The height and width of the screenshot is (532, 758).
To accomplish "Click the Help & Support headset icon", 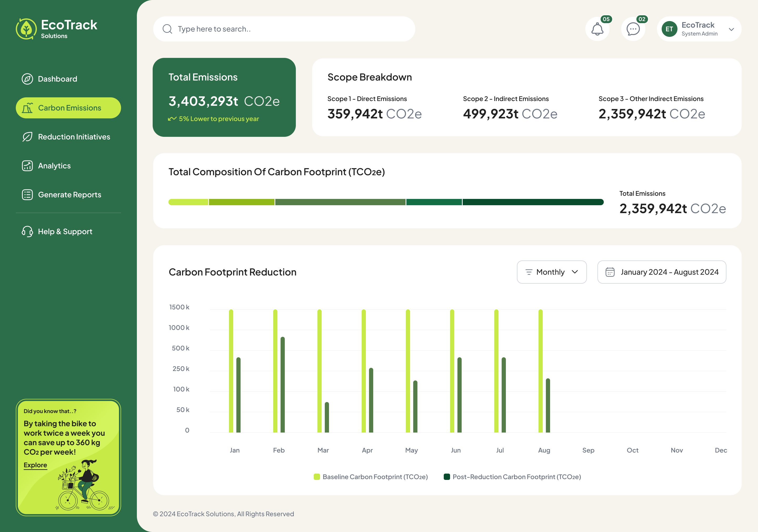I will coord(27,231).
